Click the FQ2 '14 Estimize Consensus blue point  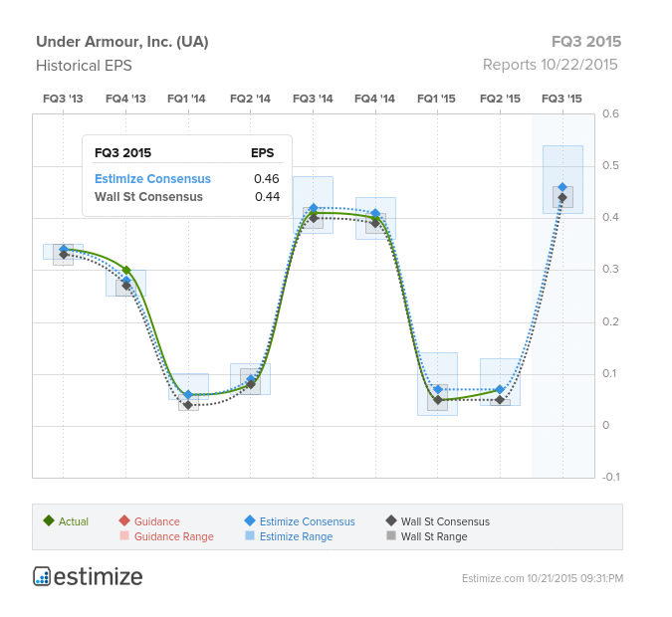[251, 379]
